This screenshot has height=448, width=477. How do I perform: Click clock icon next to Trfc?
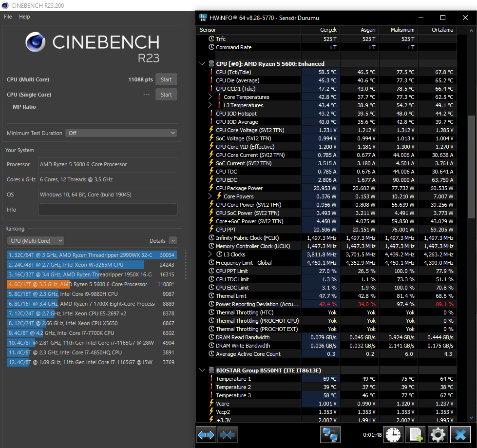pyautogui.click(x=211, y=39)
